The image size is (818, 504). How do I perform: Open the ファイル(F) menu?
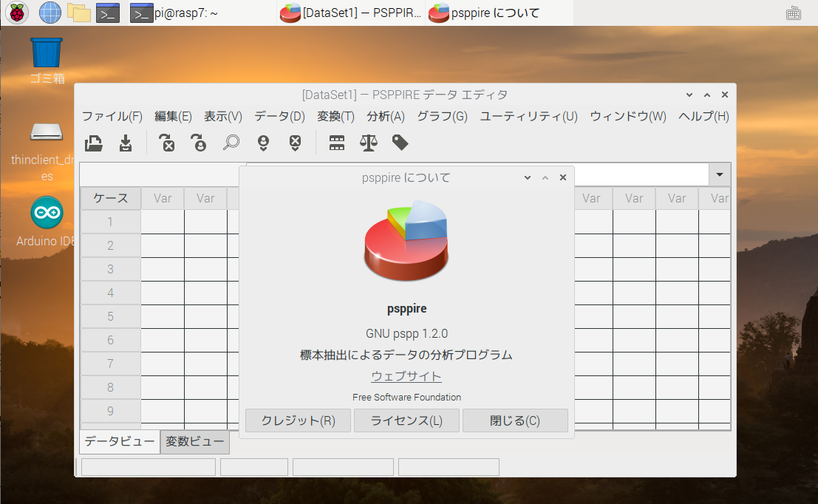[112, 116]
